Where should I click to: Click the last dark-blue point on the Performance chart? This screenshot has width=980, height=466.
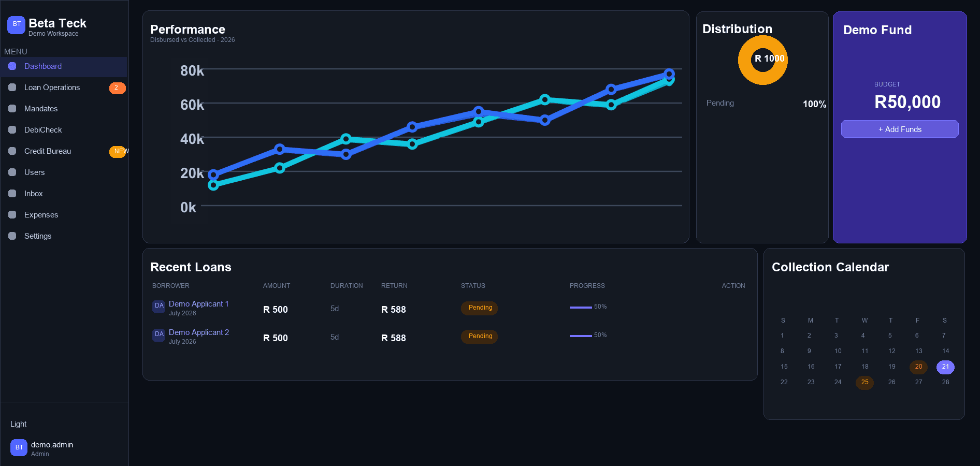click(x=669, y=74)
